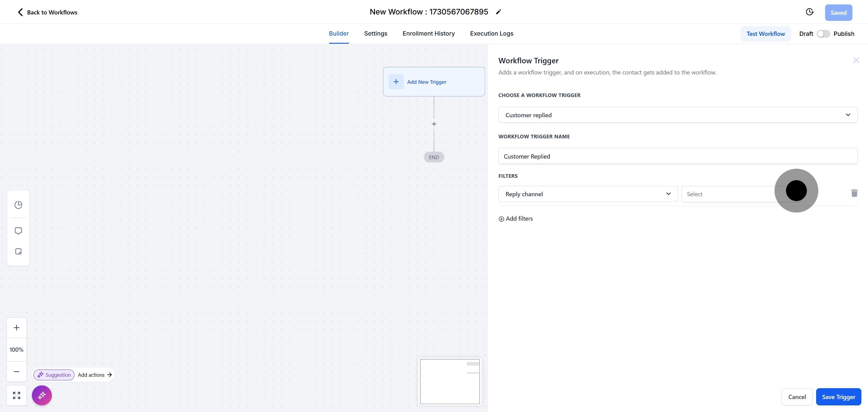Switch to the Settings tab
This screenshot has height=412, width=868.
(x=375, y=33)
